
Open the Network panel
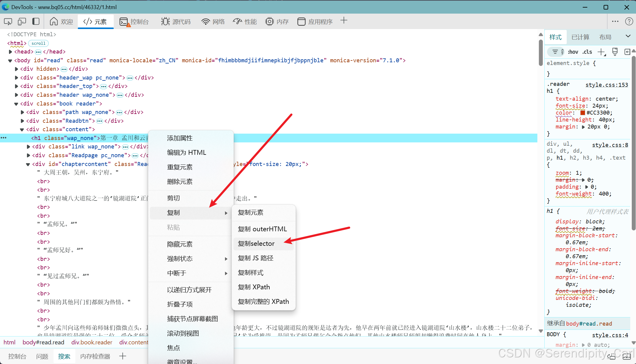click(213, 21)
